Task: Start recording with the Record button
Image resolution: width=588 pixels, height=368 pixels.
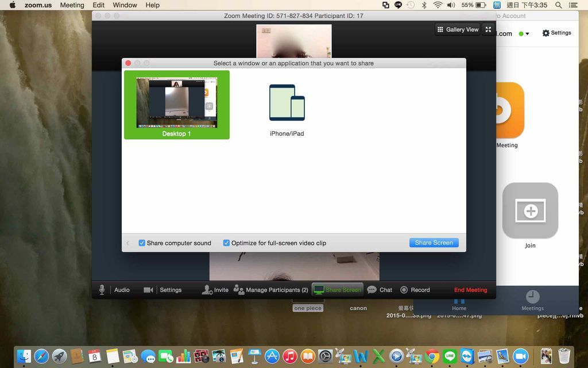Action: point(415,290)
